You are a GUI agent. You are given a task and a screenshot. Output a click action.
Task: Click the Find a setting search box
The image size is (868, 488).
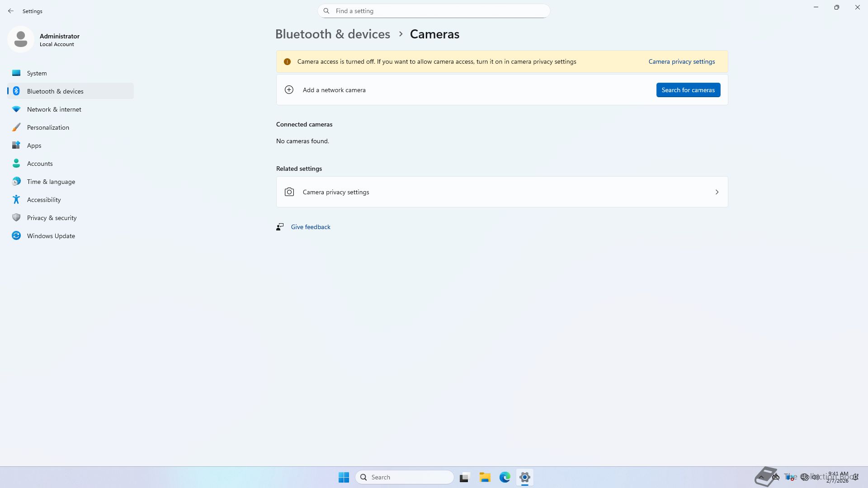(x=434, y=11)
